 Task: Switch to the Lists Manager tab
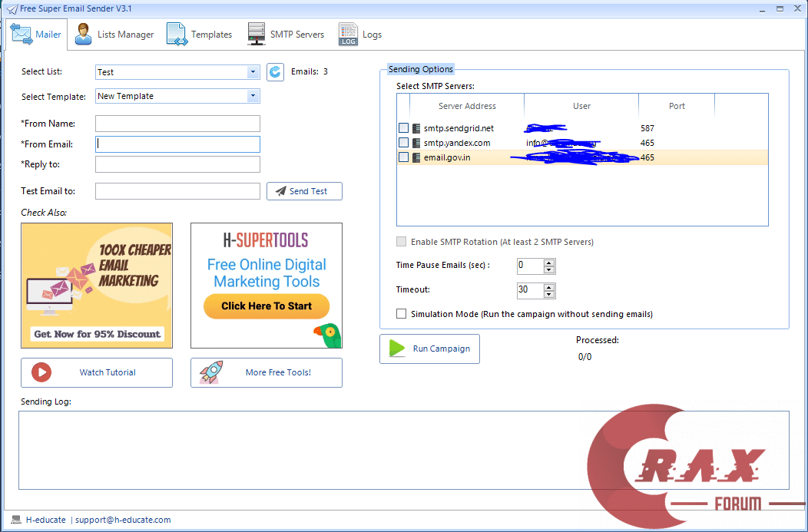tap(114, 35)
